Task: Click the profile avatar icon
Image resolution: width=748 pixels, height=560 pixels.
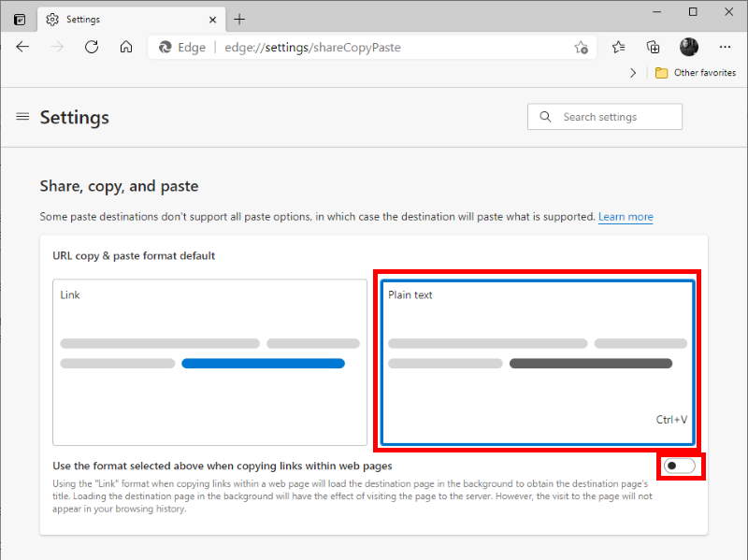Action: [689, 47]
